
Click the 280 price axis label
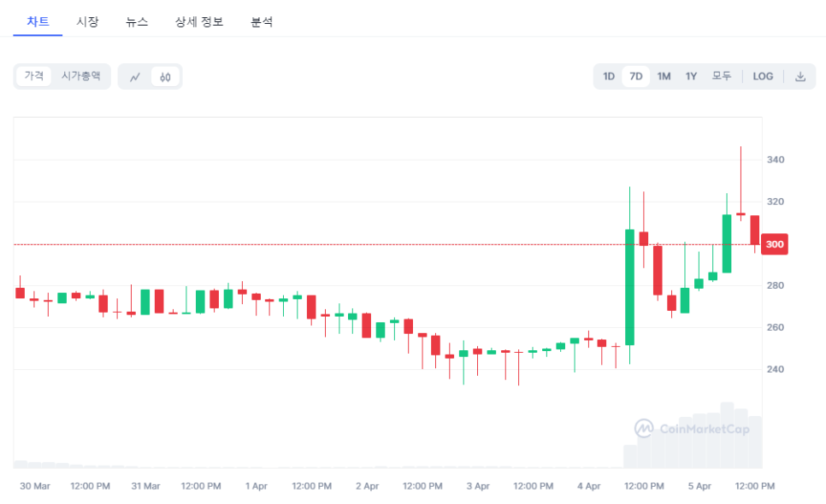tap(776, 285)
